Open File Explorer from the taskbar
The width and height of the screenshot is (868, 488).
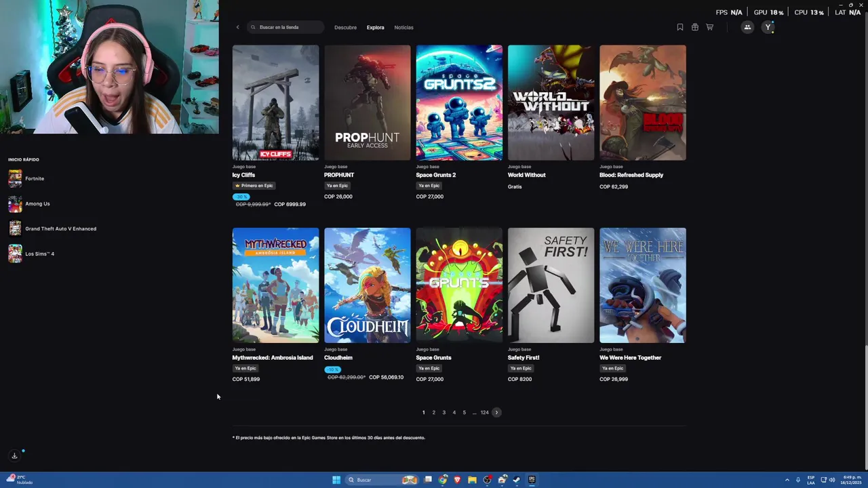[472, 480]
